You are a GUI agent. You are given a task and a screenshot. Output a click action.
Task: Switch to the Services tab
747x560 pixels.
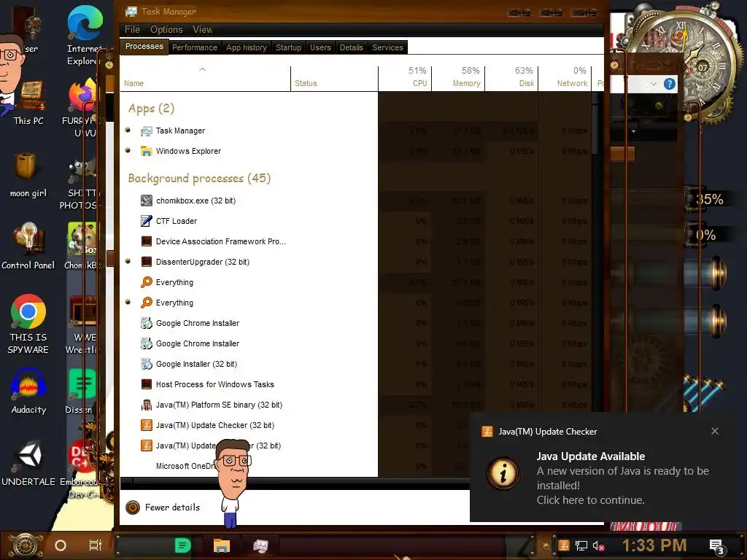[x=387, y=47]
